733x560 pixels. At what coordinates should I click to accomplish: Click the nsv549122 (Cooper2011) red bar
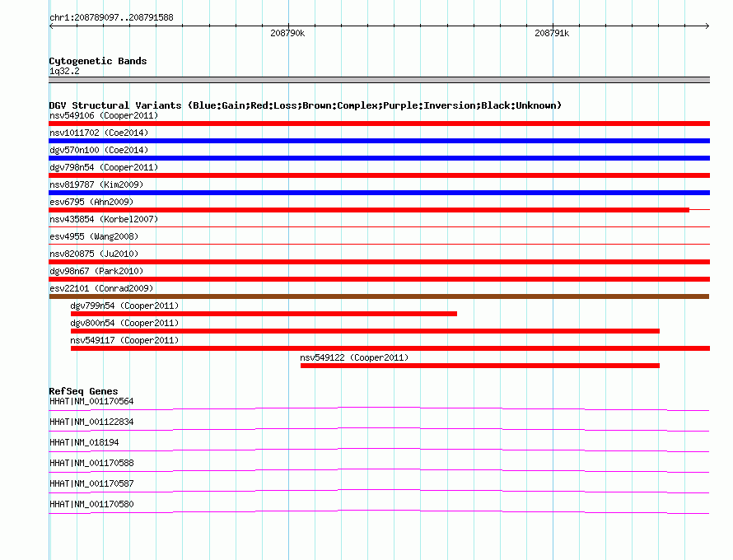tap(480, 366)
